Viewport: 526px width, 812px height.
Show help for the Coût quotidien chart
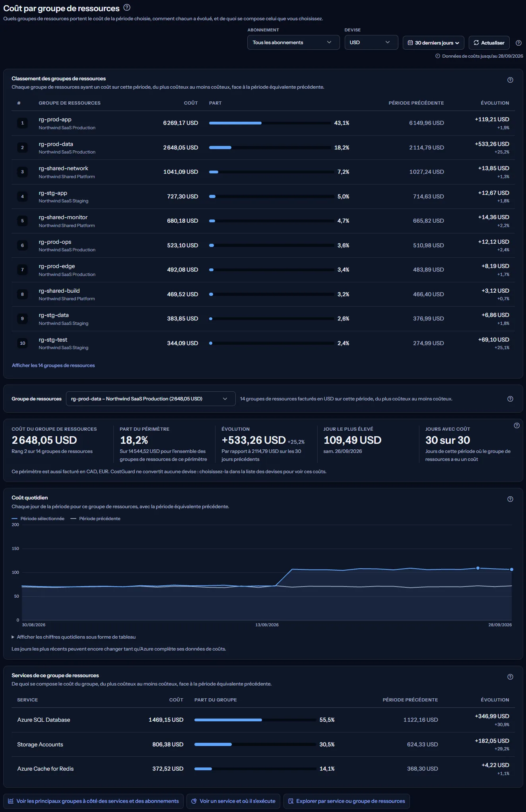(x=510, y=499)
